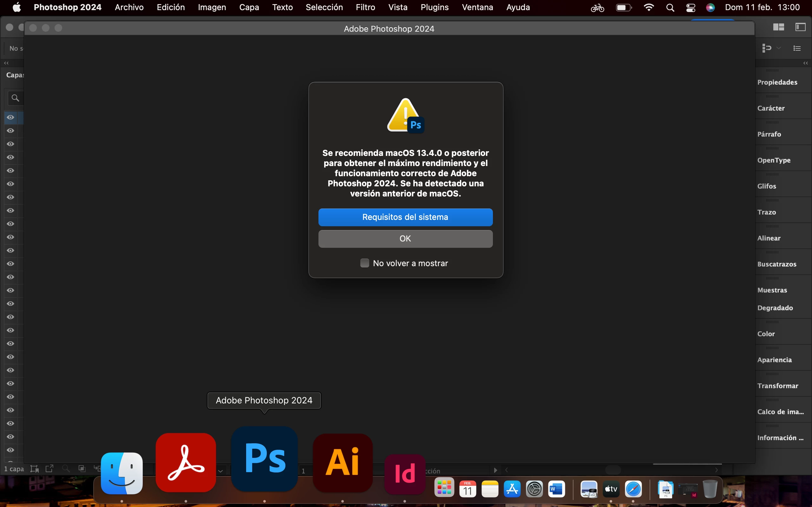Open Adobe Illustrator from the Dock
The height and width of the screenshot is (507, 812).
click(343, 463)
